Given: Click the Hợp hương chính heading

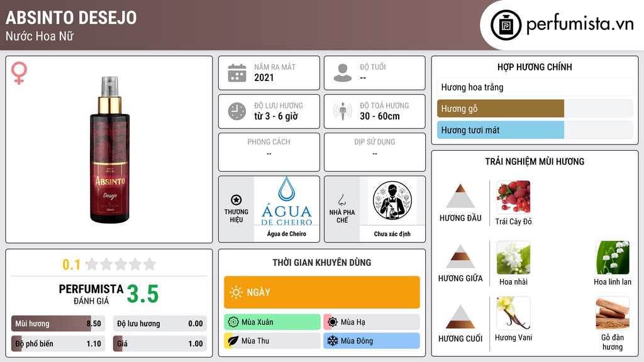Looking at the screenshot, I should pyautogui.click(x=535, y=67).
